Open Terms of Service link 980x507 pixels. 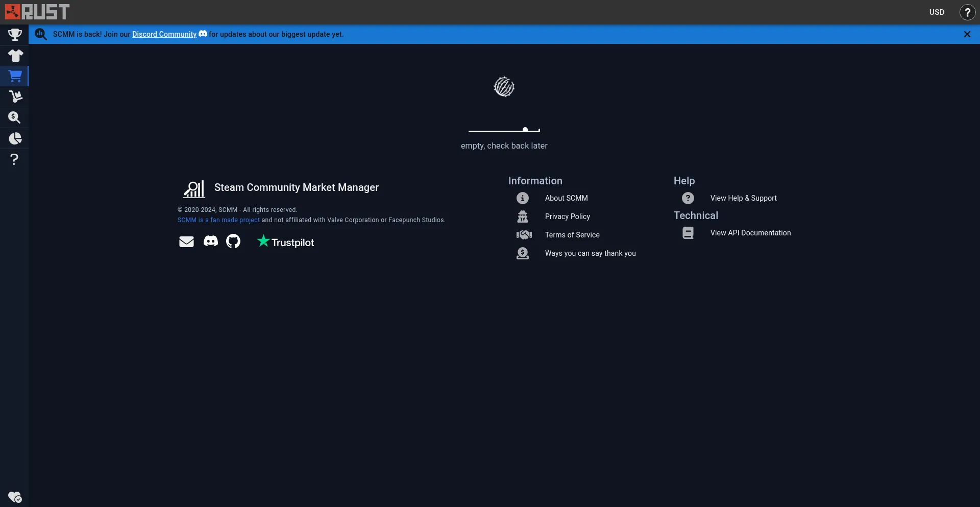[572, 235]
